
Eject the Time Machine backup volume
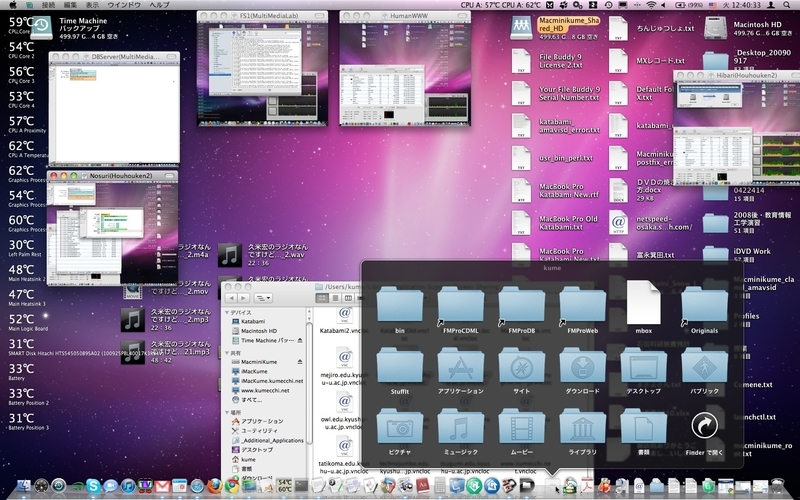coord(300,340)
